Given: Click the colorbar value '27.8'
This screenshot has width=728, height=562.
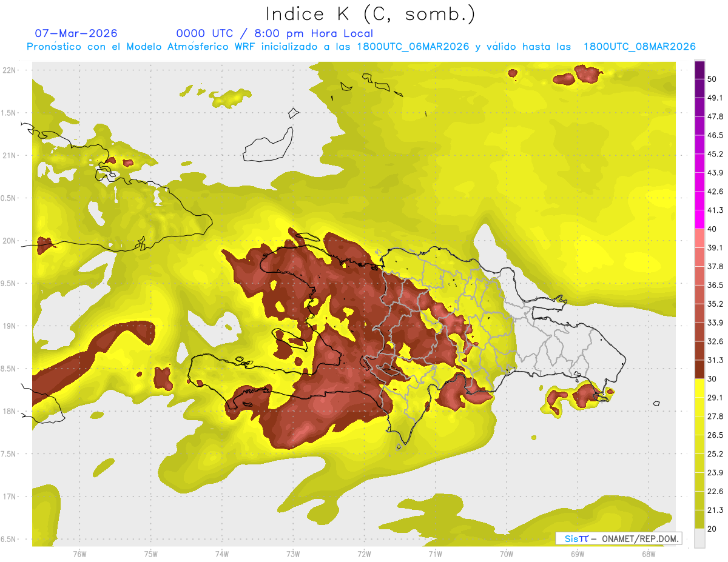Looking at the screenshot, I should [715, 416].
